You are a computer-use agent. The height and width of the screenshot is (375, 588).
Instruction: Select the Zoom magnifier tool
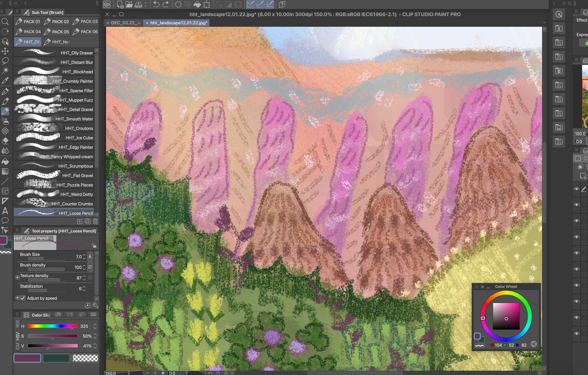coord(5,22)
